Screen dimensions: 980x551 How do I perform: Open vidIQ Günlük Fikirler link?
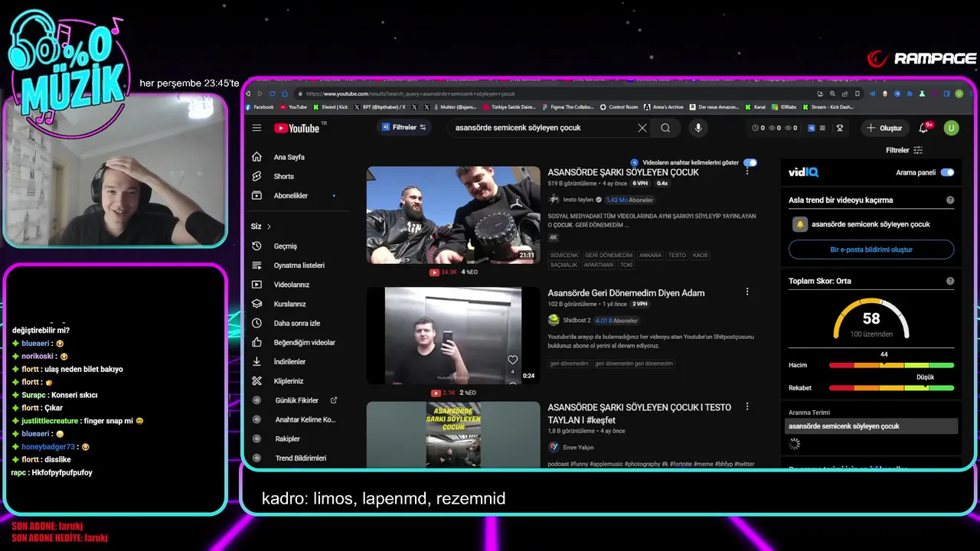pos(299,400)
